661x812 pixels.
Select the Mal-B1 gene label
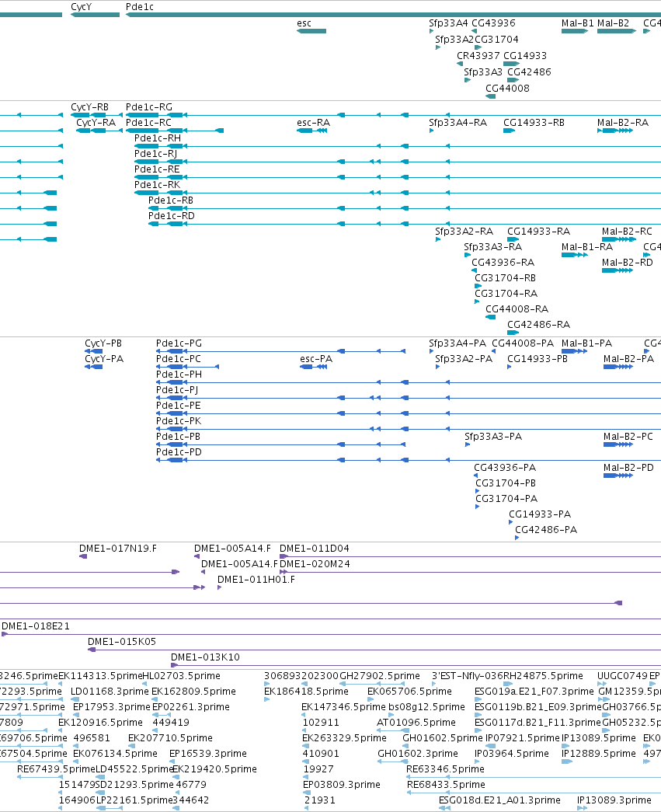pos(578,23)
